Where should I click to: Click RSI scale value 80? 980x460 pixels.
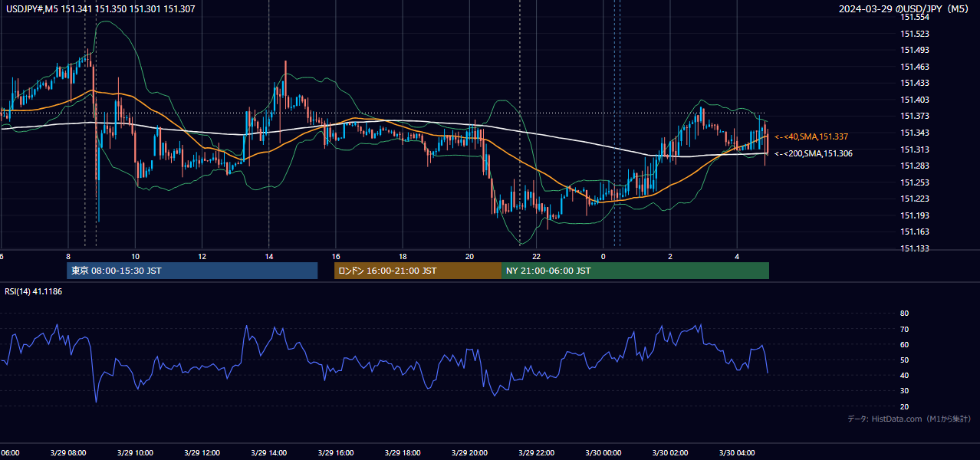[x=904, y=314]
